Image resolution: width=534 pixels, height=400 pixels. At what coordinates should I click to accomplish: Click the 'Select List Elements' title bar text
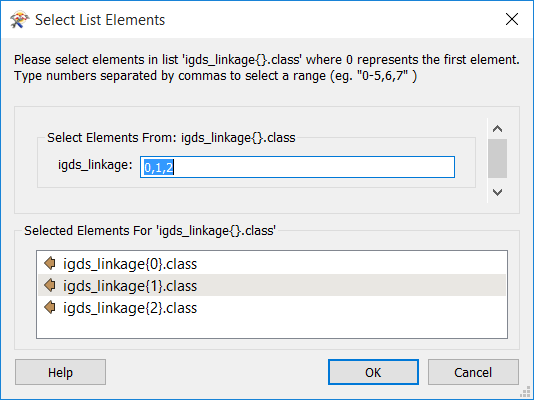click(x=100, y=20)
